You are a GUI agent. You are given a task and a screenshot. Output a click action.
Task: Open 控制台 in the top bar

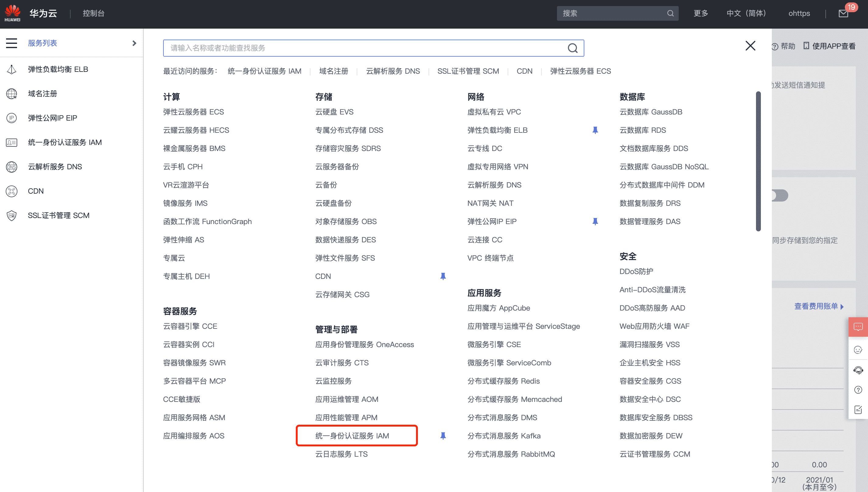point(93,13)
